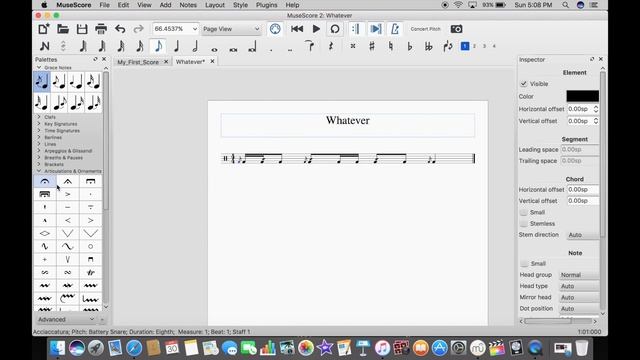Viewport: 640px width, 360px height.
Task: Select half note duration
Action: tap(196, 46)
